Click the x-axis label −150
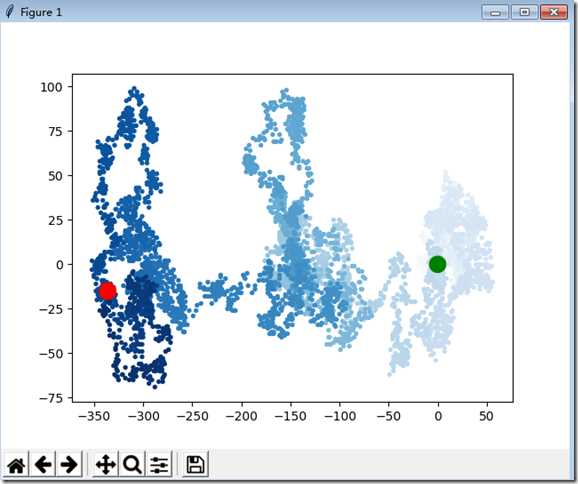The image size is (578, 484). click(290, 417)
